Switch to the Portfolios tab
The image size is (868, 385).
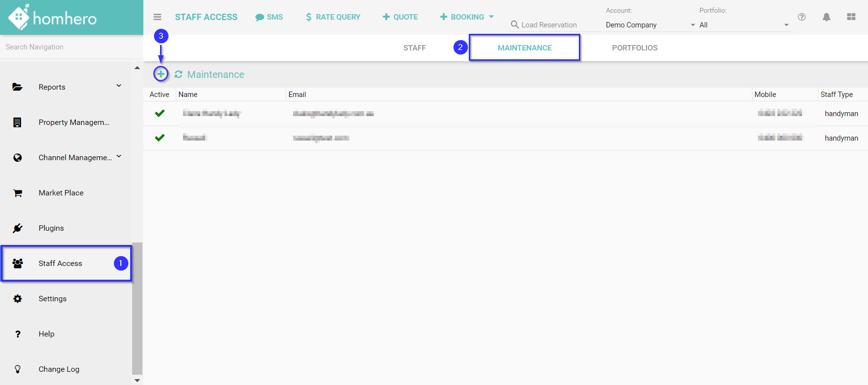point(634,48)
